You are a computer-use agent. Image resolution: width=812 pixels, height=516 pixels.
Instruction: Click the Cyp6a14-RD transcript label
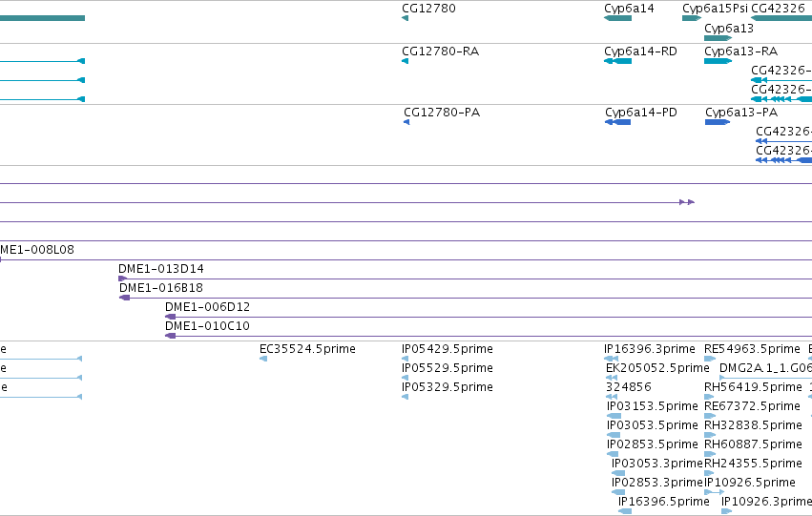640,52
